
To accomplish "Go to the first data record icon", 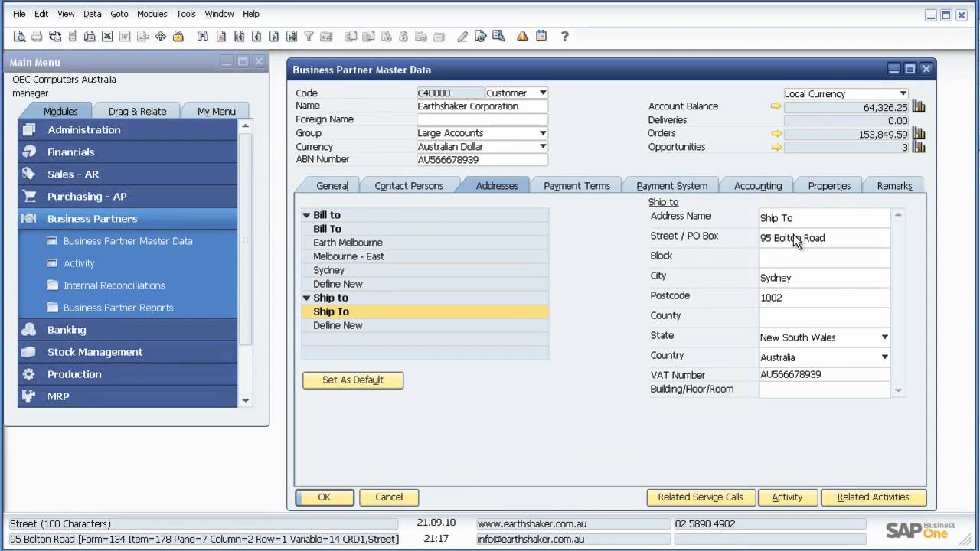I will pyautogui.click(x=239, y=36).
